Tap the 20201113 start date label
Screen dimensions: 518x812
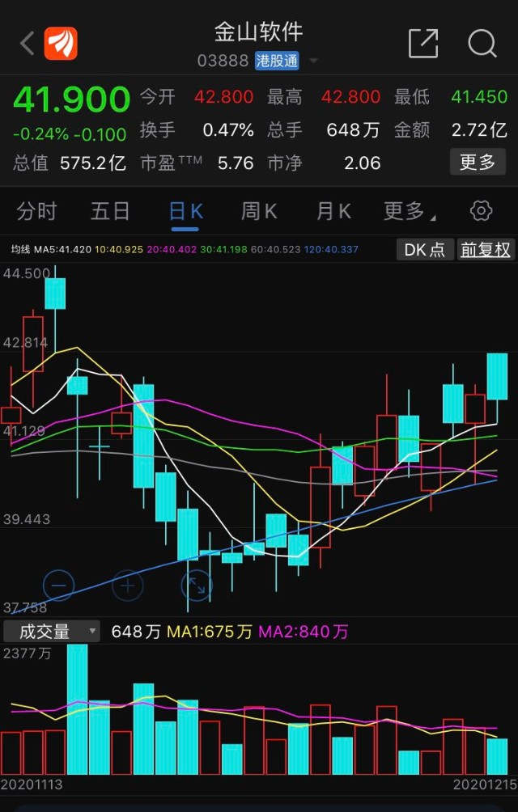[x=32, y=785]
